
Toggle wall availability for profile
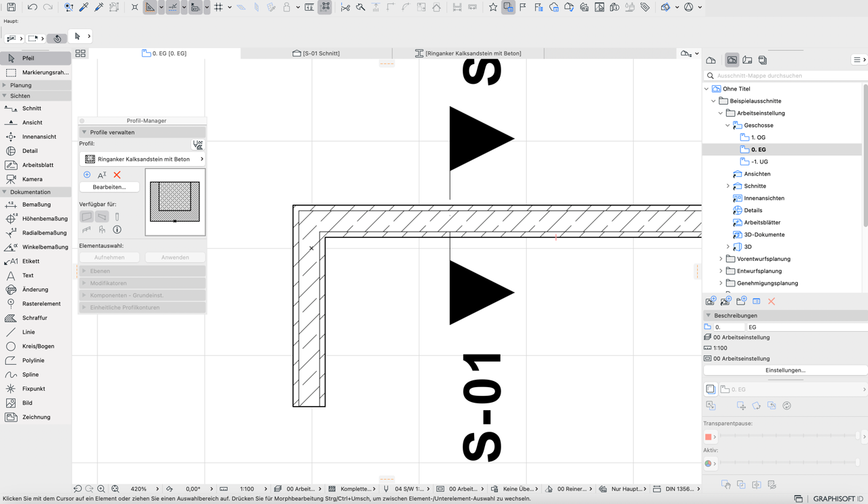point(86,217)
